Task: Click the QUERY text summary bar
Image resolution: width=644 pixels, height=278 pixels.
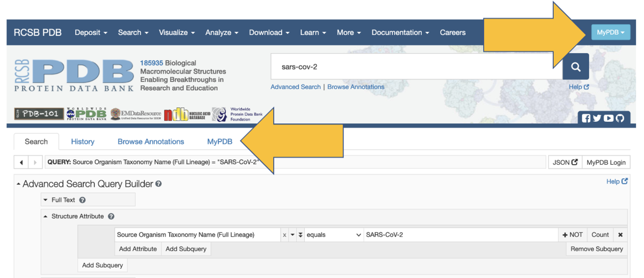Action: click(295, 162)
